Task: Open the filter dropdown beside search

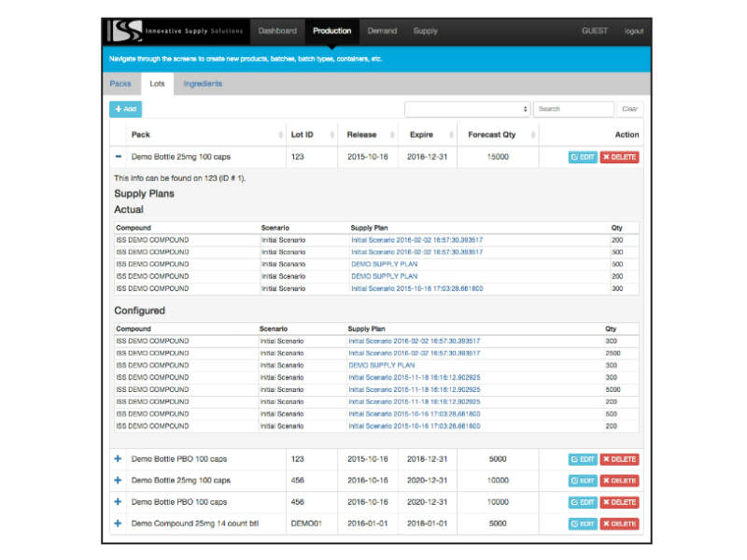Action: click(467, 109)
